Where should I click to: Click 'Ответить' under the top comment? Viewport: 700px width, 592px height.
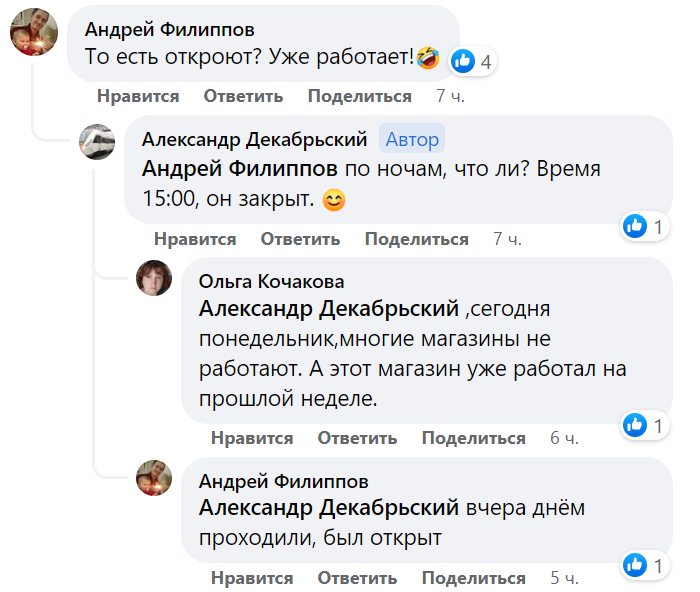(x=243, y=96)
